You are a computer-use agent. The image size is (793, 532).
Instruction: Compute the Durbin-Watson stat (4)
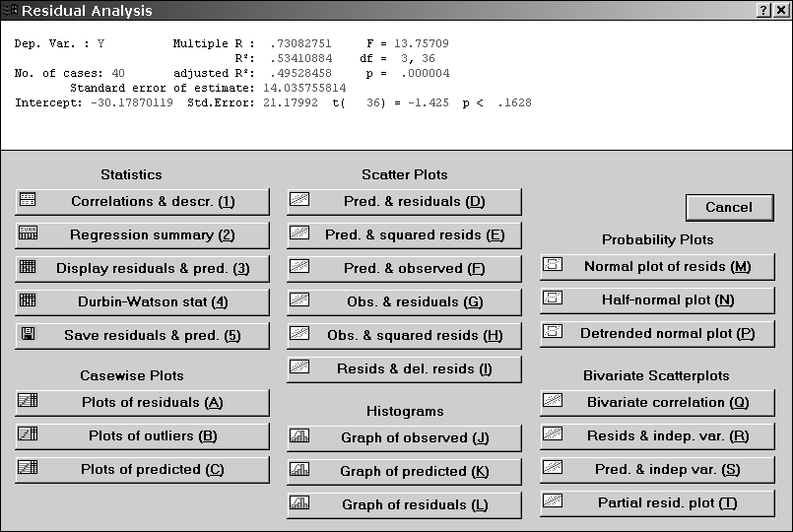pyautogui.click(x=142, y=301)
